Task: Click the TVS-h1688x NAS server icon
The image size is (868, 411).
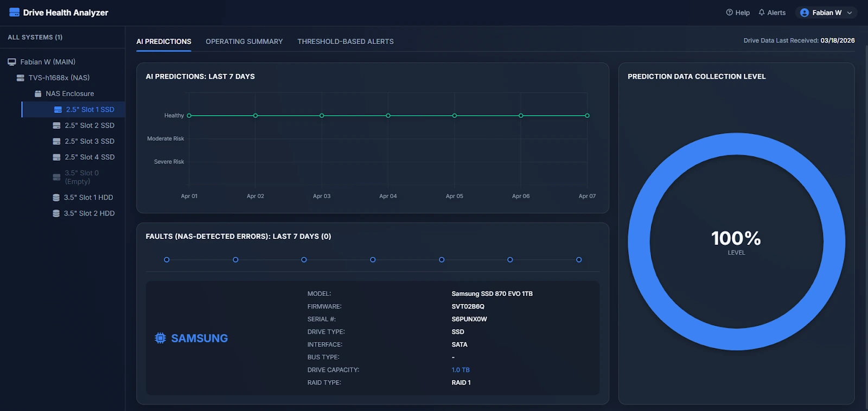Action: [21, 78]
